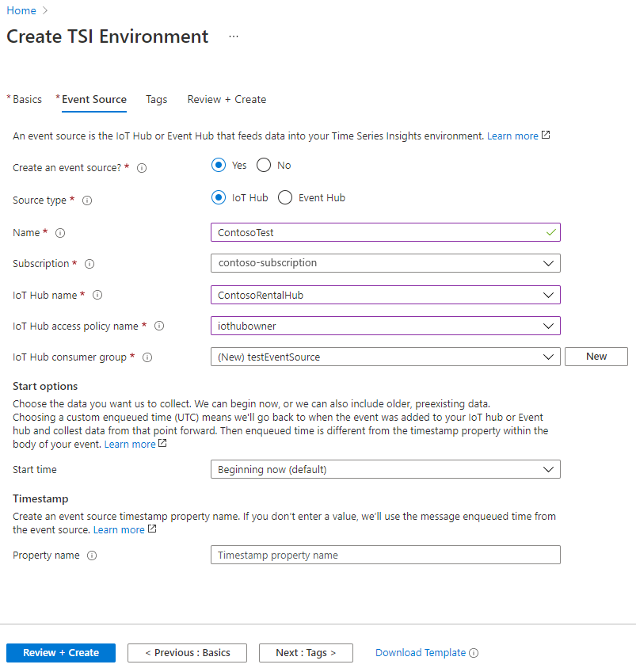Click the New consumer group button

click(x=596, y=357)
